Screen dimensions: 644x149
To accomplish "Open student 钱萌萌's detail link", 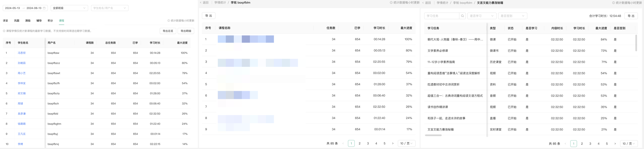I will [x=22, y=124].
